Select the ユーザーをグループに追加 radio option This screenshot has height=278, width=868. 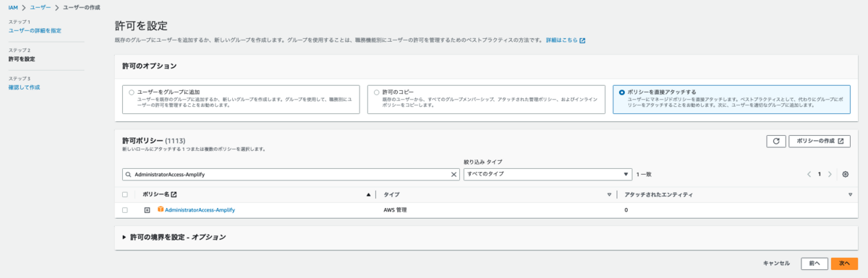(x=131, y=92)
